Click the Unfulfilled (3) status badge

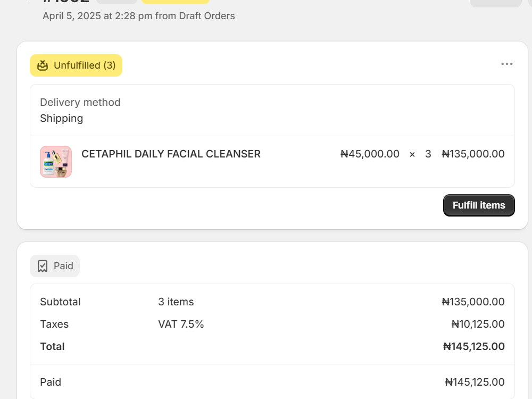76,65
